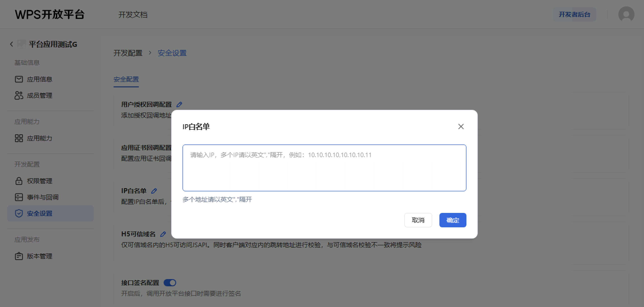Screen dimensions: 644x307
Task: Collapse the app panel using the back chevron
Action: coord(11,44)
